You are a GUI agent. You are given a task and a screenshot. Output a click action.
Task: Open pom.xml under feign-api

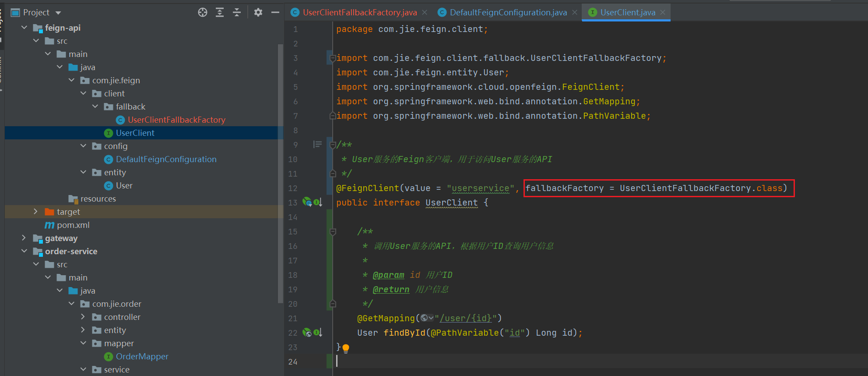(73, 225)
